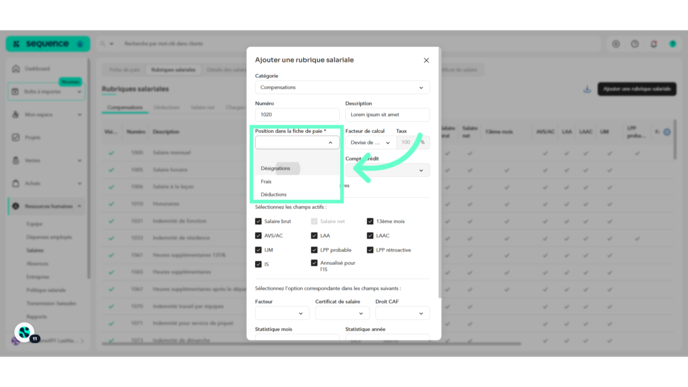688x387 pixels.
Task: Uncheck the LPP probable checkbox
Action: (314, 250)
